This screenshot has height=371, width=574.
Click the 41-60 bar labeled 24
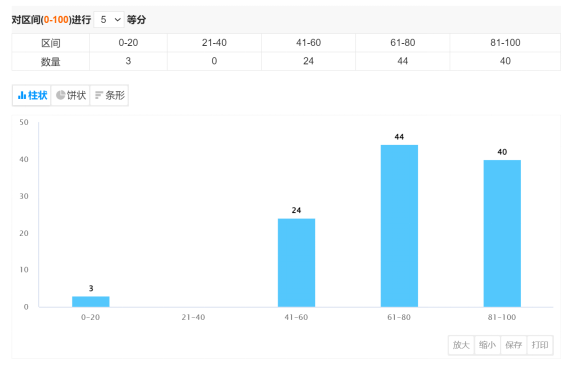point(296,263)
